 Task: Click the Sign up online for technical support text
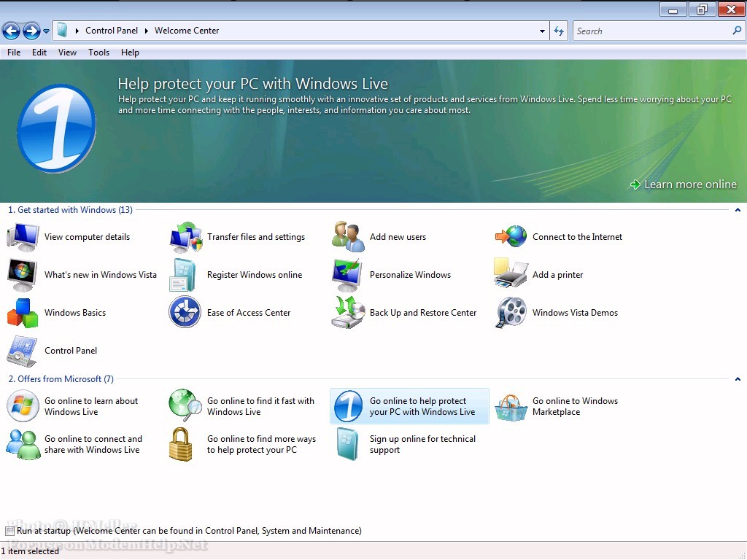click(422, 444)
